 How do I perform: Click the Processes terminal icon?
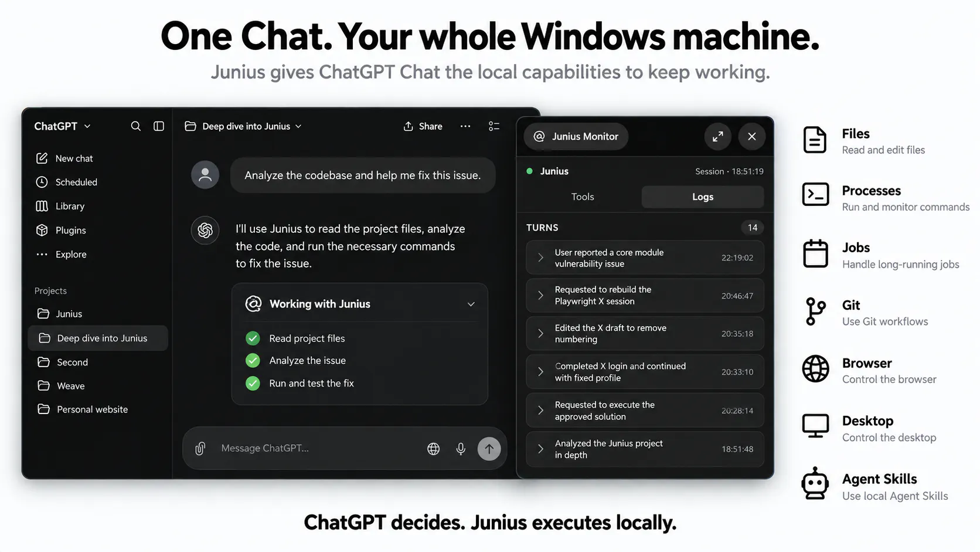(x=815, y=195)
